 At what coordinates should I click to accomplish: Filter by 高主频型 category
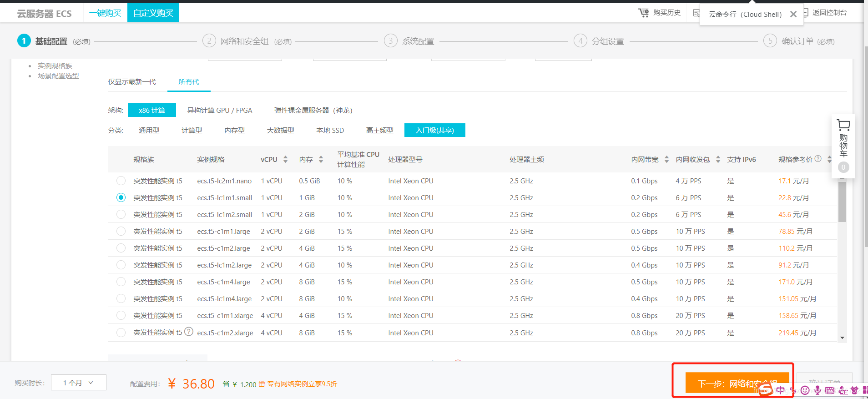click(380, 130)
